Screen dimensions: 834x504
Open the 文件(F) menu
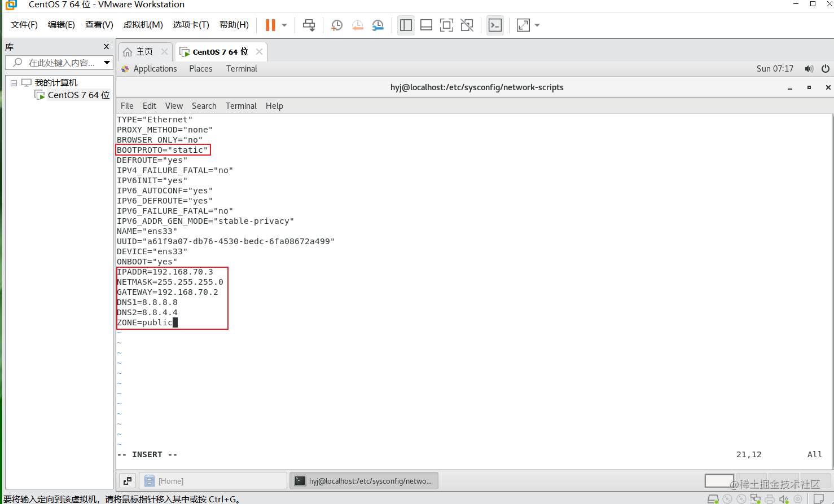(24, 25)
